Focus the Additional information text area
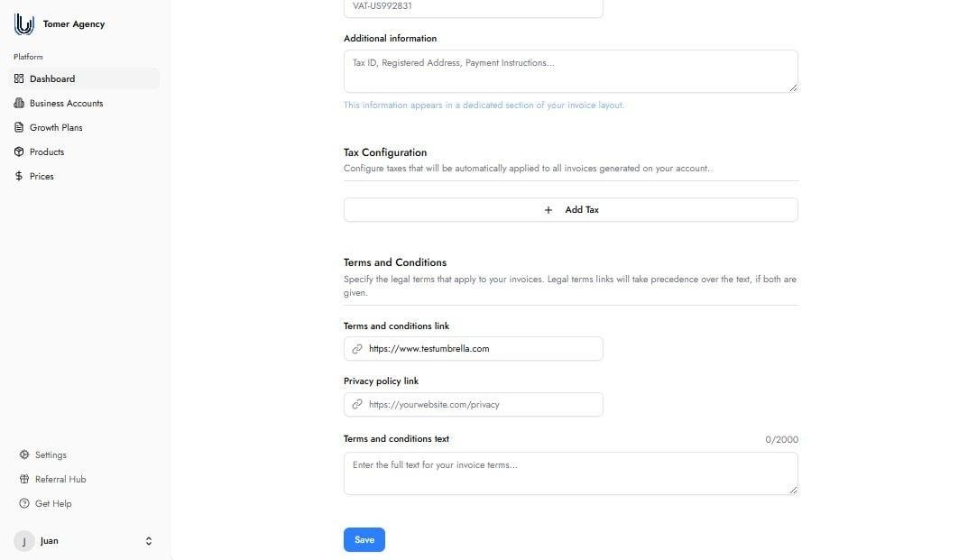Viewport: 977px width, 560px height. [x=570, y=71]
